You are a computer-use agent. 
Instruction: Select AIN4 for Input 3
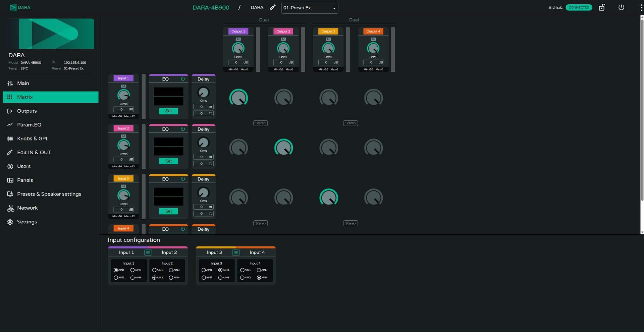click(x=220, y=277)
